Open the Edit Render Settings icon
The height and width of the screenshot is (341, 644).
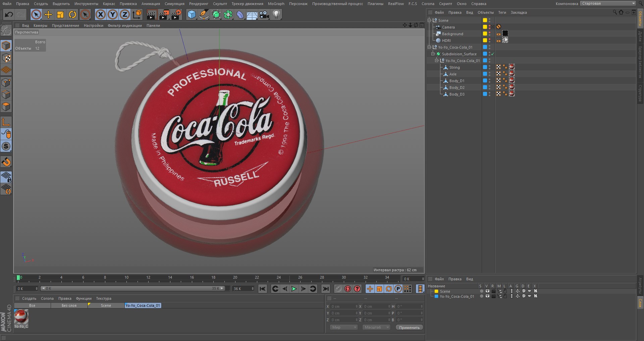coord(176,14)
